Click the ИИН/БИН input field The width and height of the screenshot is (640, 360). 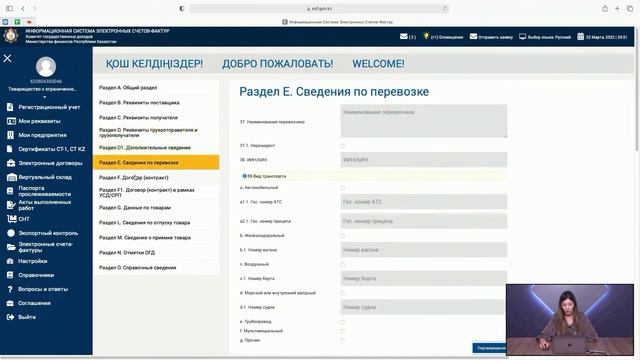point(424,160)
